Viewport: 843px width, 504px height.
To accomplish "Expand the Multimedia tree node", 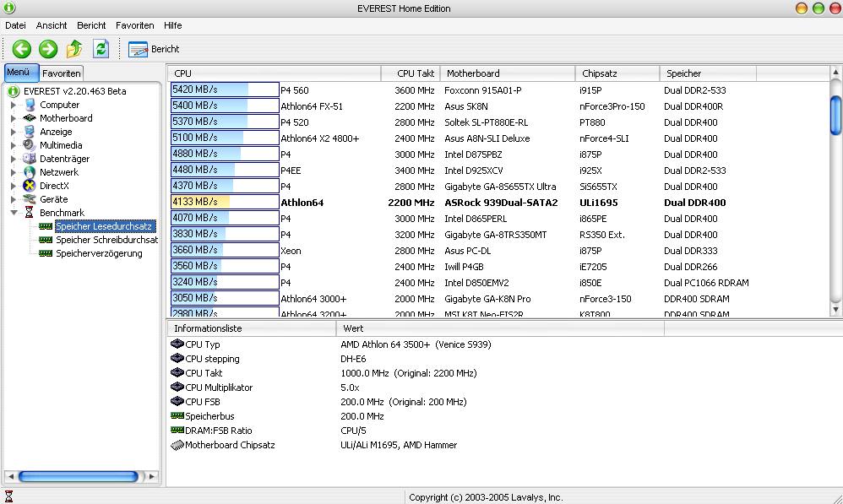I will (13, 145).
